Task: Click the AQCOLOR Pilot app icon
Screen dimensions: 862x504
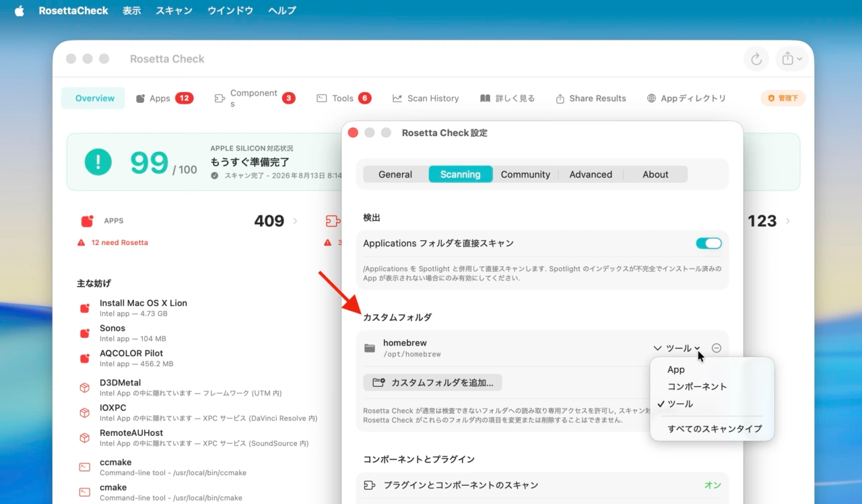Action: (x=85, y=358)
